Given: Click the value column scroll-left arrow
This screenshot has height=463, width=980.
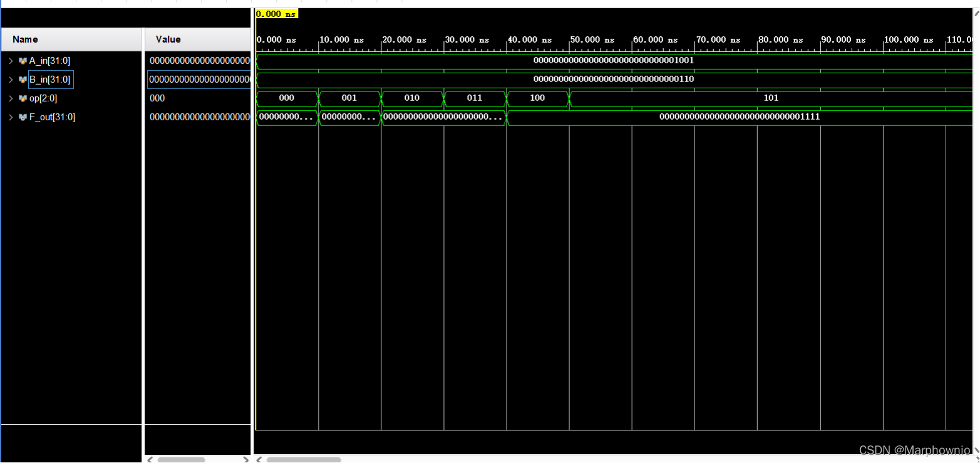Looking at the screenshot, I should 149,459.
